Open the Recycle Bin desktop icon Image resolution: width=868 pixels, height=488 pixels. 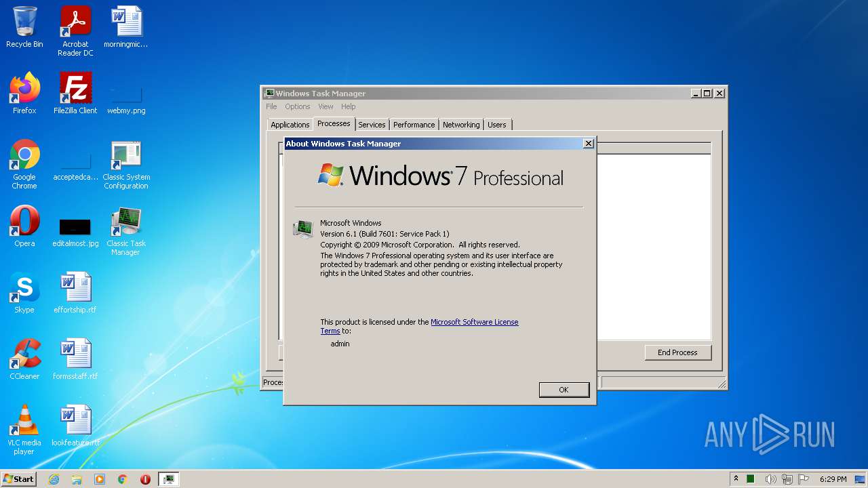[x=24, y=27]
